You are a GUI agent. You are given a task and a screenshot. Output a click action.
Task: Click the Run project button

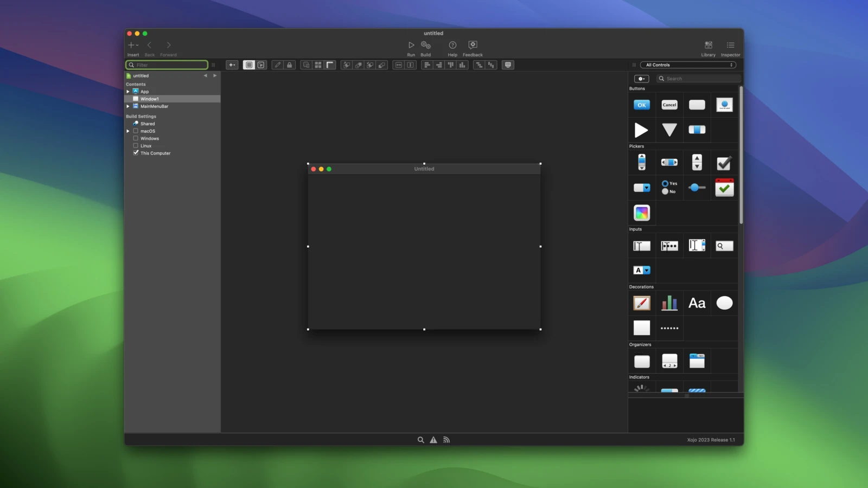click(411, 46)
